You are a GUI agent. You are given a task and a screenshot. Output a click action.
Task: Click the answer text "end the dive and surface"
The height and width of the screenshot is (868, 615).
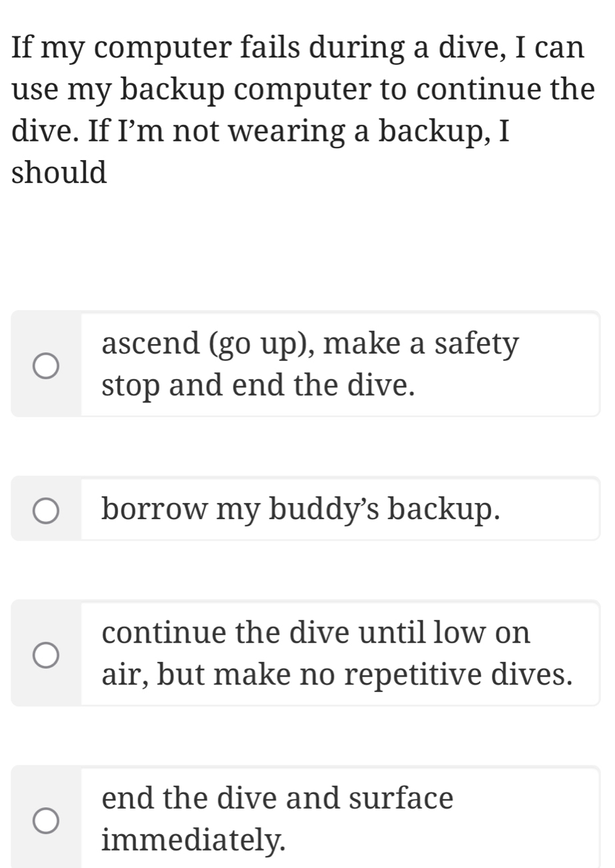[277, 798]
